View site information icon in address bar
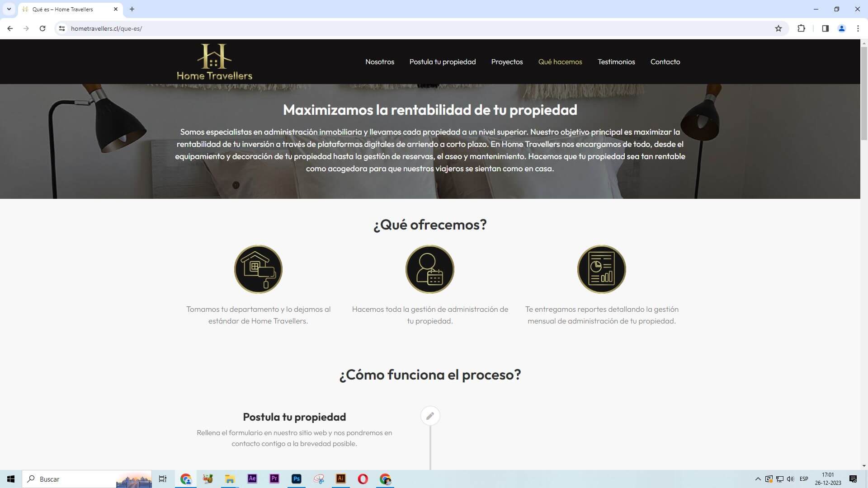 [62, 28]
